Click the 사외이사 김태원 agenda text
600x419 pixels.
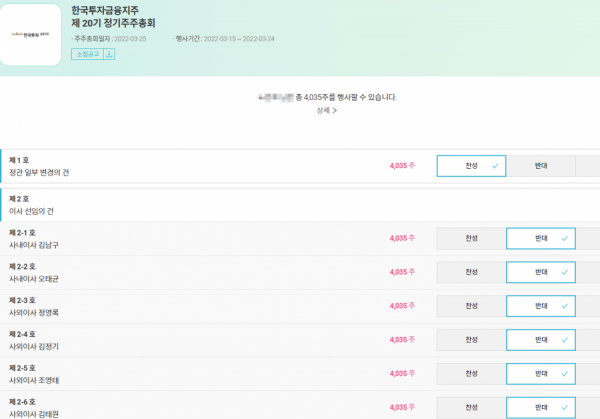(34, 414)
